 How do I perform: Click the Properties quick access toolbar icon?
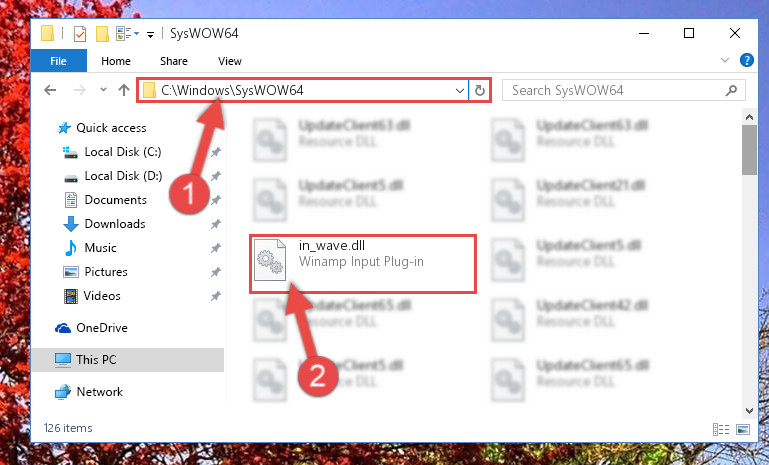(79, 34)
